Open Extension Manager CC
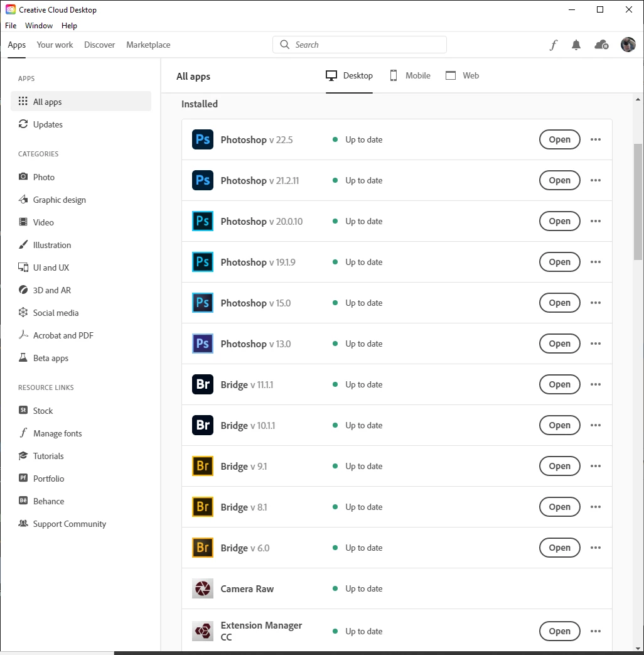 pos(560,631)
